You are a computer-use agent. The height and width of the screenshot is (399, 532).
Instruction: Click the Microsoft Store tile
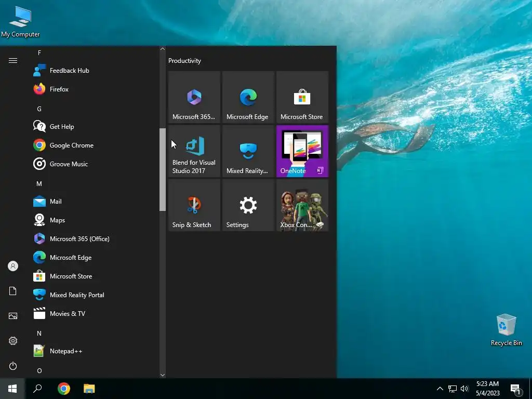(302, 97)
